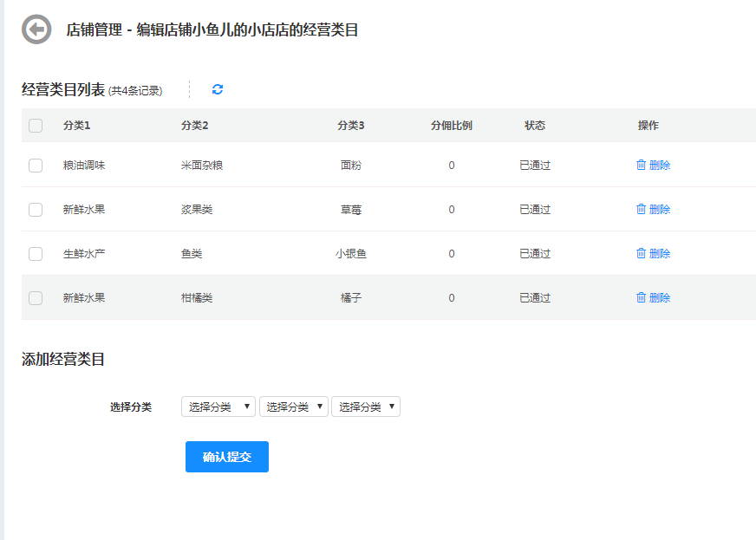Click the back arrow icon
This screenshot has height=540, width=756.
(36, 29)
